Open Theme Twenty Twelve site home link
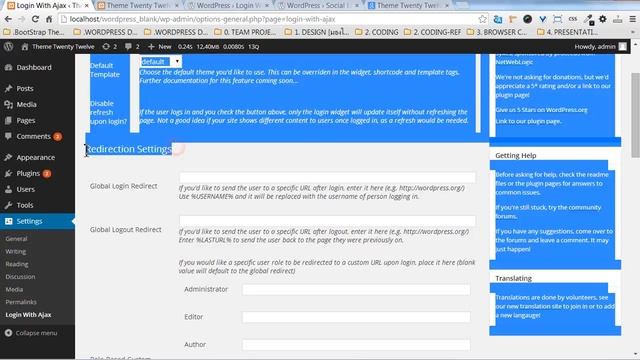Viewport: 640px width, 360px height. point(58,47)
